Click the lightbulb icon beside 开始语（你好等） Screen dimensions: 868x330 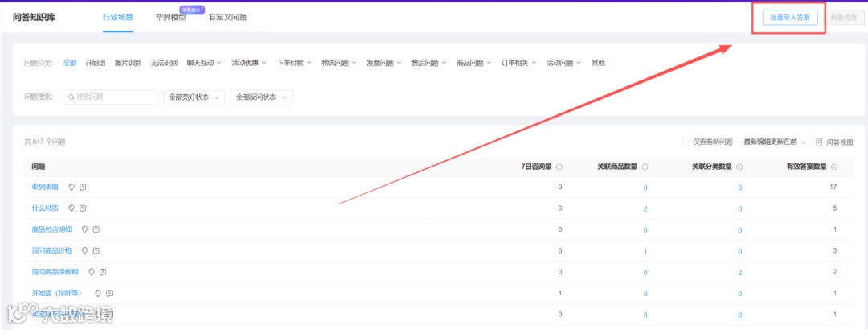point(98,293)
